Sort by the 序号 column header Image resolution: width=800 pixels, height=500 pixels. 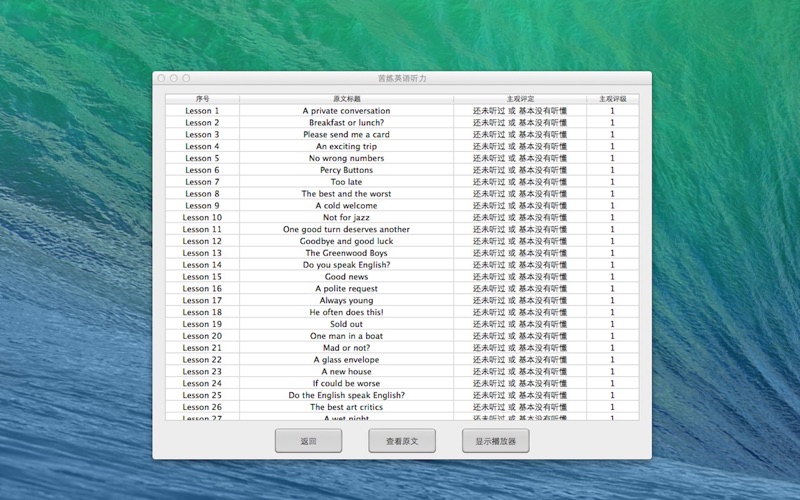click(202, 99)
